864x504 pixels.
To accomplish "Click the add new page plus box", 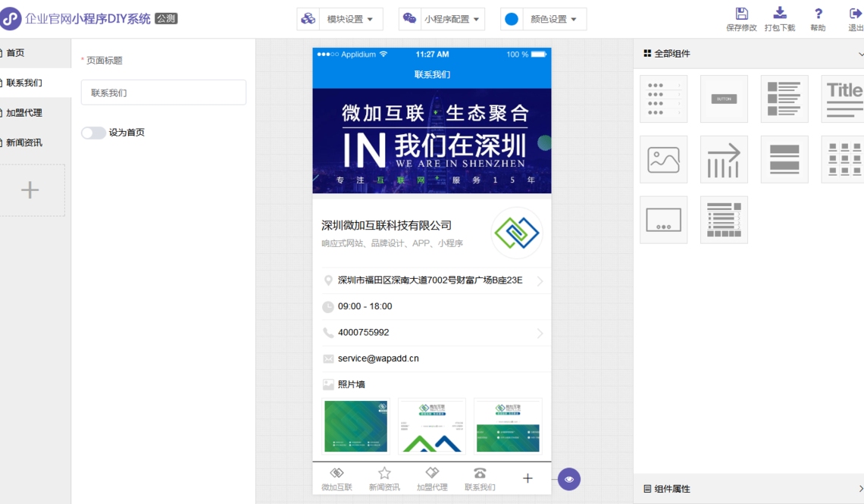I will (30, 190).
